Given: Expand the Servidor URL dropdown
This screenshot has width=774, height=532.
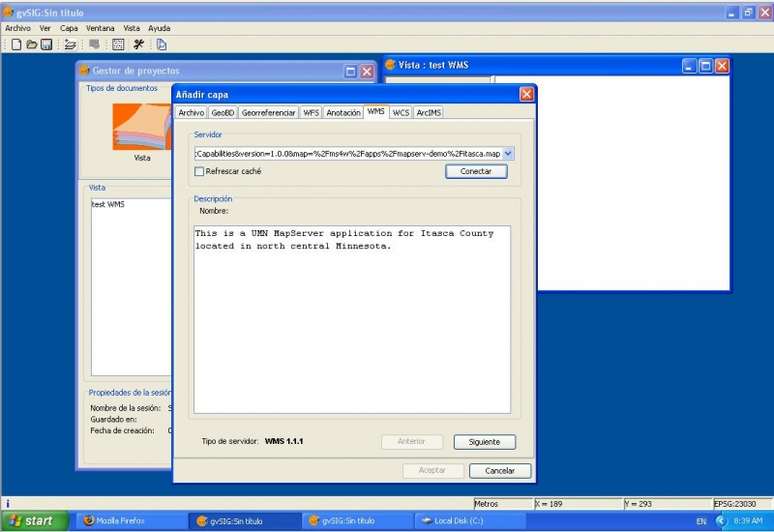Looking at the screenshot, I should pyautogui.click(x=508, y=153).
